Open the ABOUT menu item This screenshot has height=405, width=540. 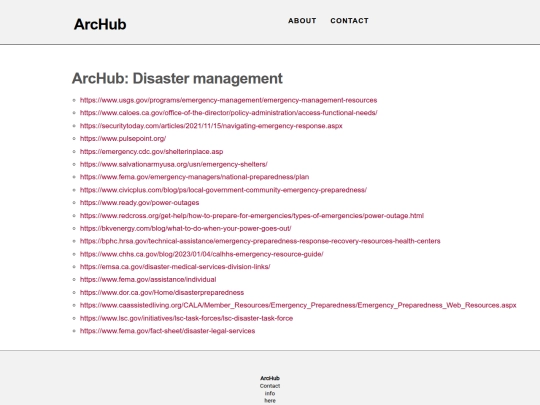[x=302, y=21]
